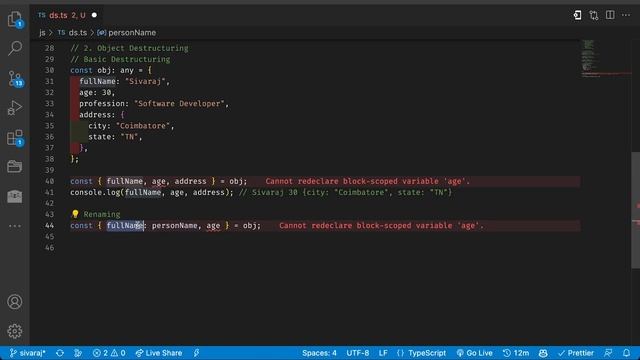The image size is (640, 360).
Task: Click the '// 2. Object Destructuring' comment
Action: pyautogui.click(x=129, y=48)
